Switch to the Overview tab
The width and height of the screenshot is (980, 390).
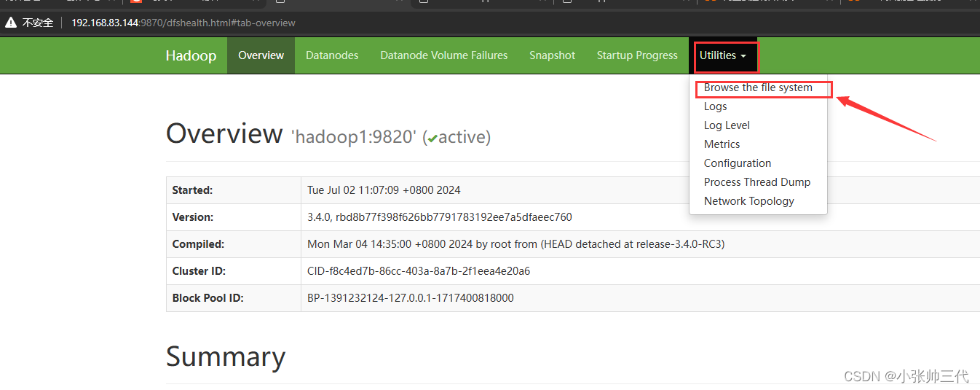[261, 55]
